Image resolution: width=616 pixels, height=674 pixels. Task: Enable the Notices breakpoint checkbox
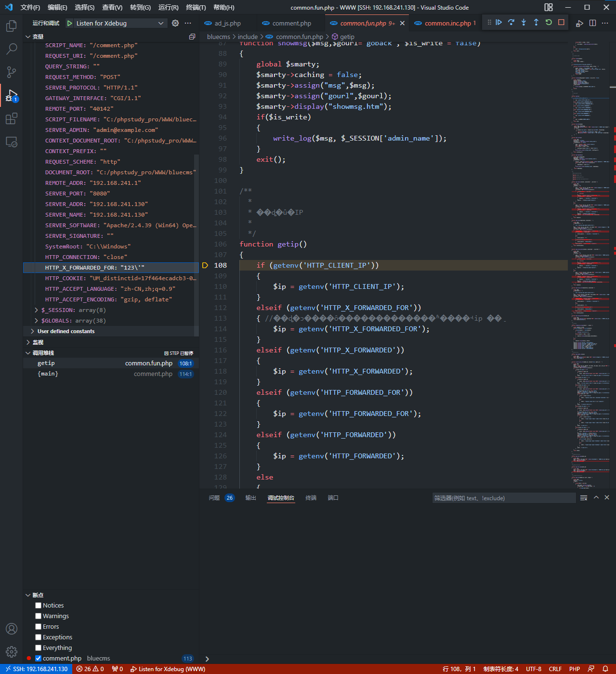[x=38, y=605]
